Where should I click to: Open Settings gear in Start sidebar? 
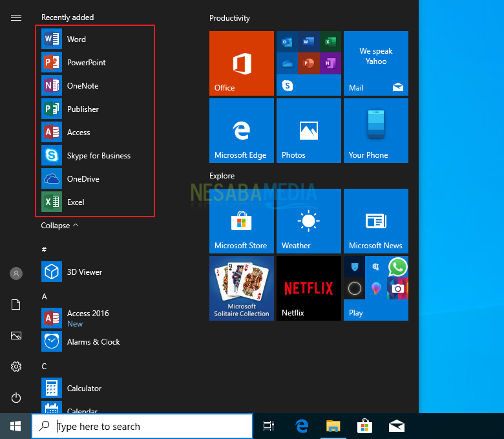16,367
